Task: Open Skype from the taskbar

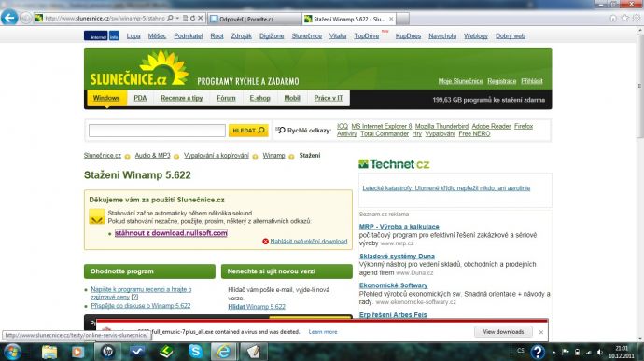Action: [195, 352]
